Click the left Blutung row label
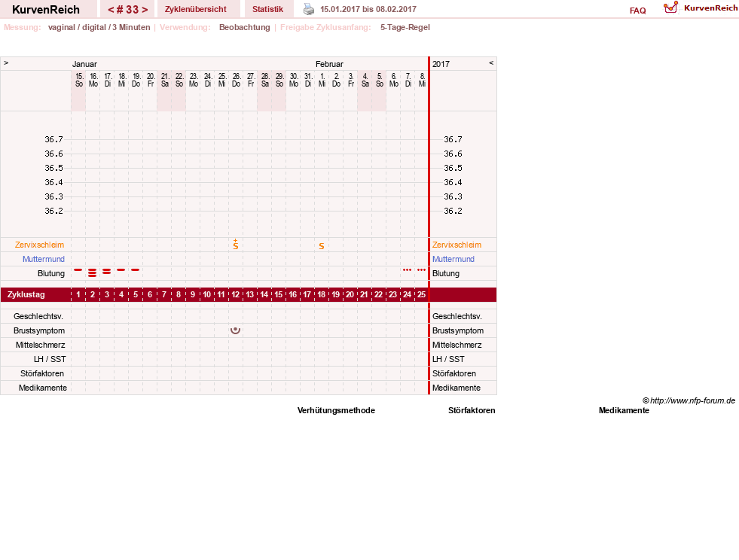The image size is (739, 560). (51, 274)
